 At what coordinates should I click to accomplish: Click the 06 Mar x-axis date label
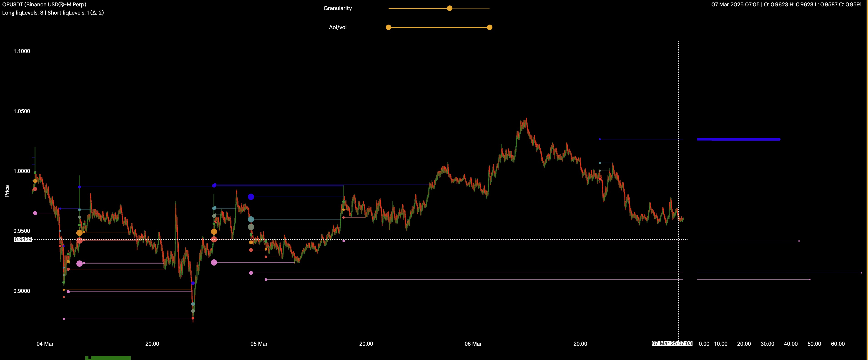pyautogui.click(x=473, y=344)
